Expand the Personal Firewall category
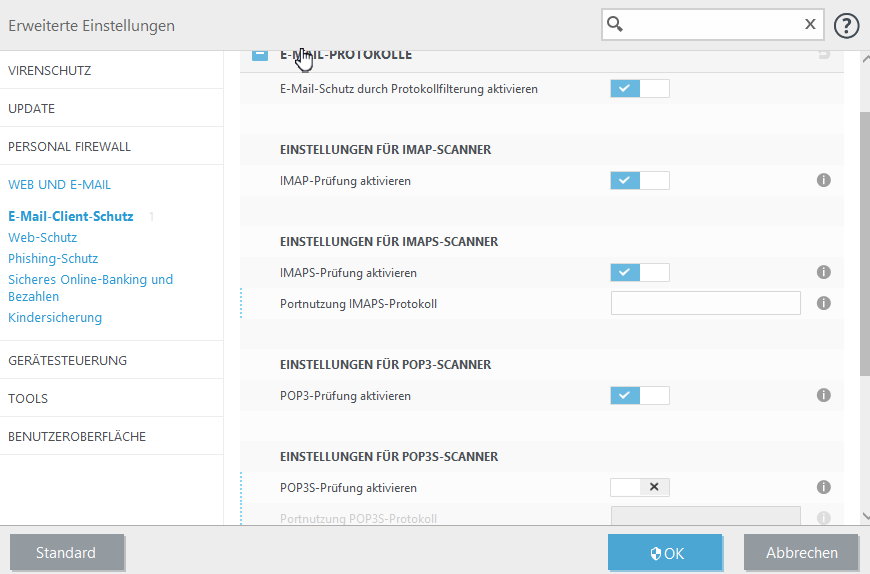Viewport: 870px width, 574px height. coord(70,147)
